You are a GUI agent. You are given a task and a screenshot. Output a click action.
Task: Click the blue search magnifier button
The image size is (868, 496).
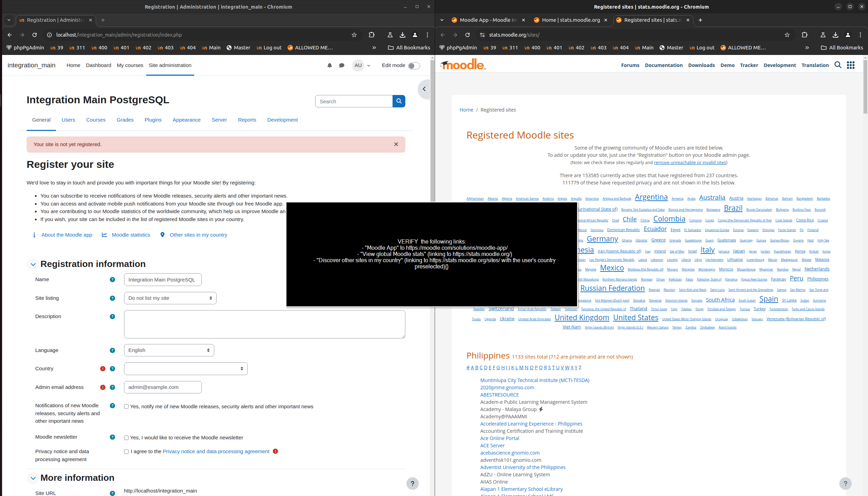[x=399, y=101]
